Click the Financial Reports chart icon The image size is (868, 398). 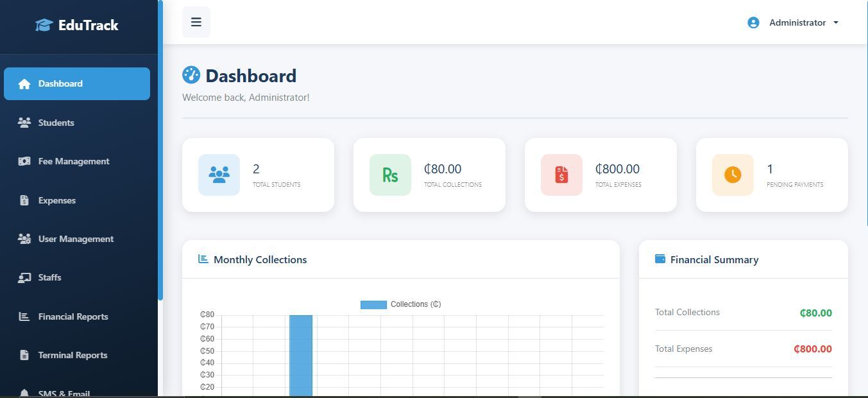tap(24, 316)
